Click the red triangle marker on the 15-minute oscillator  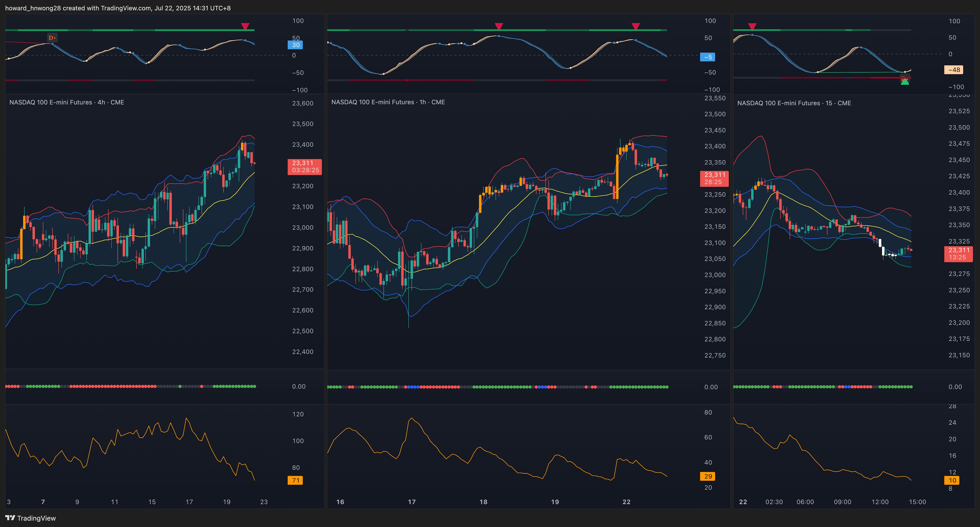752,26
